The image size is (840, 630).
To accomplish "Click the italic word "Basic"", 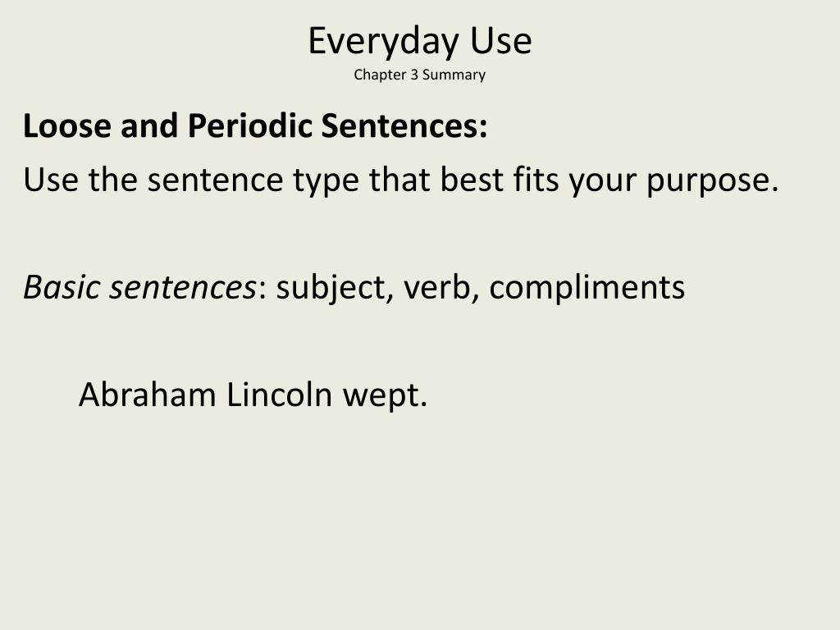I will pos(62,286).
